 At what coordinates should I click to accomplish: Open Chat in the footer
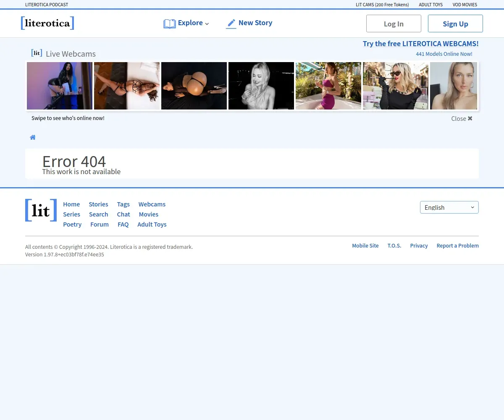coord(123,214)
